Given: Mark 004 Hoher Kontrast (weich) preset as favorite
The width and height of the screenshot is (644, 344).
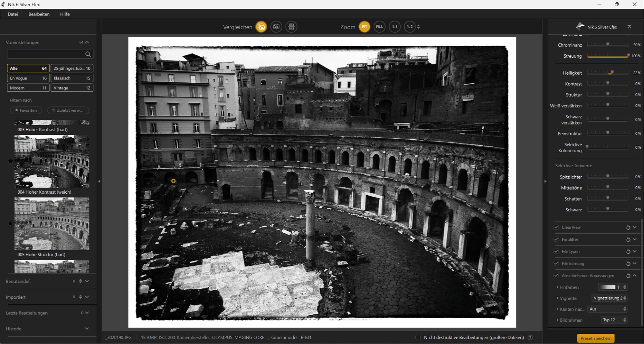Looking at the screenshot, I should [x=10, y=161].
